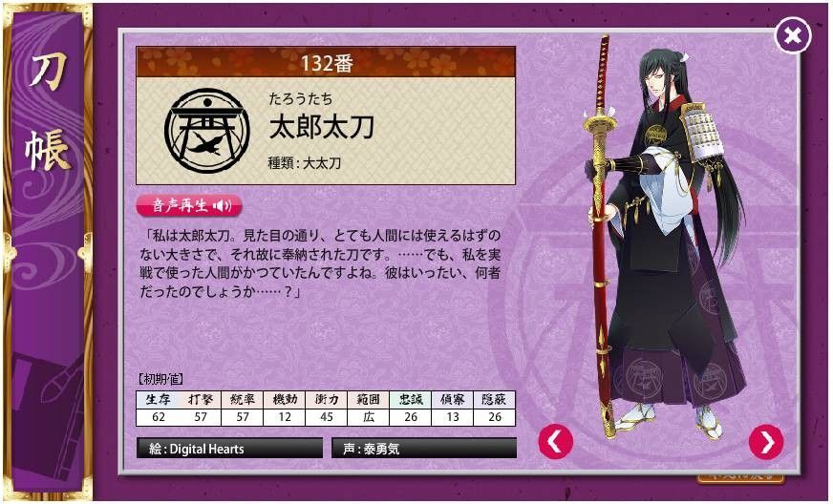Screen dimensions: 833x504
Task: Click the 絵: Digital Hearts artist label
Action: click(229, 449)
